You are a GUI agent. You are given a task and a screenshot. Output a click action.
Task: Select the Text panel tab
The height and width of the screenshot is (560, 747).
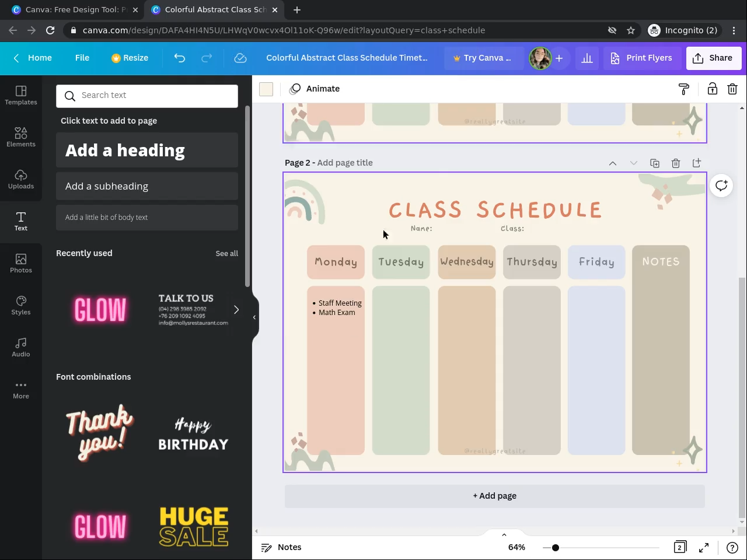tap(21, 222)
